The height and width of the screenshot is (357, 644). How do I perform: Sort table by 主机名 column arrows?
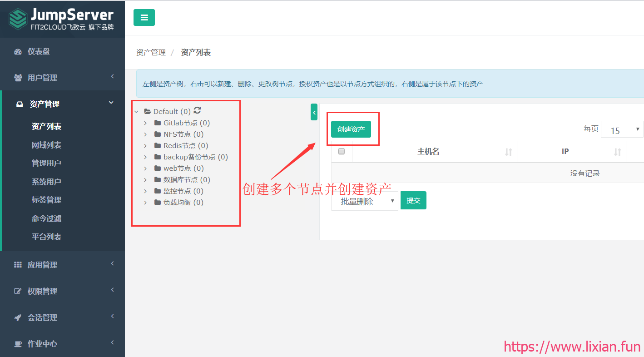point(509,152)
